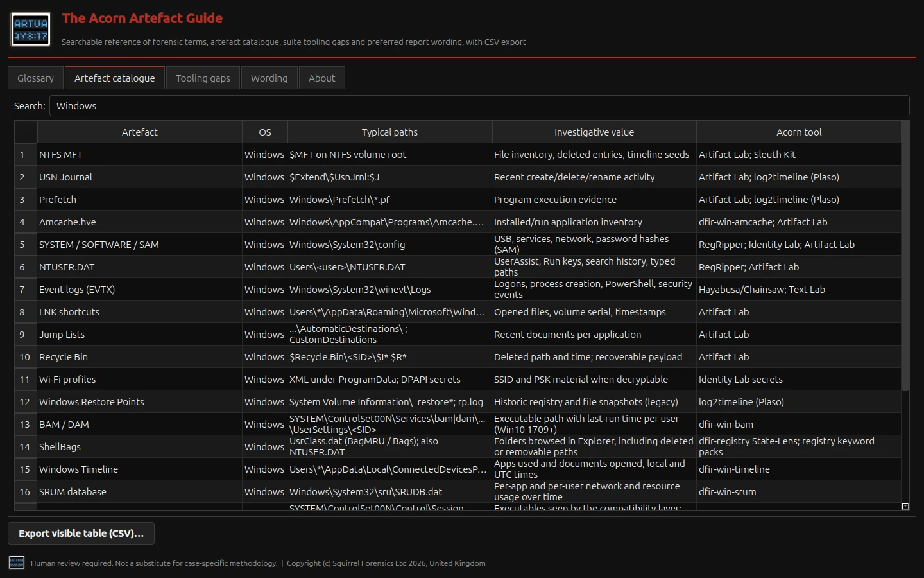Go to the Wording tab

pos(269,78)
